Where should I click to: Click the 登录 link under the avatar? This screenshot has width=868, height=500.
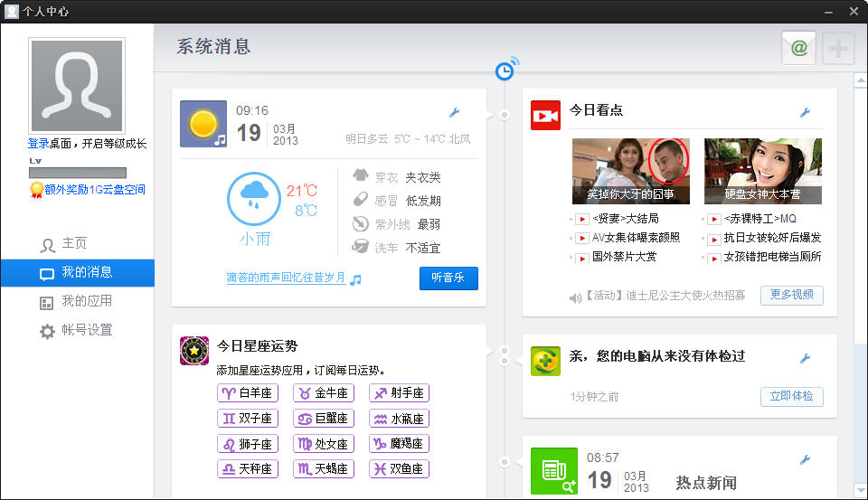(38, 144)
